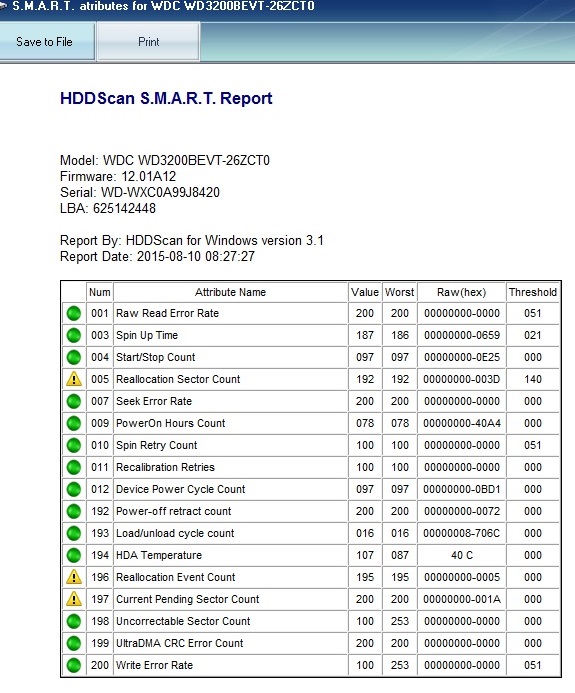Image resolution: width=575 pixels, height=693 pixels.
Task: Click the HDDScan S.M.A.R.T. Report heading
Action: [x=166, y=98]
